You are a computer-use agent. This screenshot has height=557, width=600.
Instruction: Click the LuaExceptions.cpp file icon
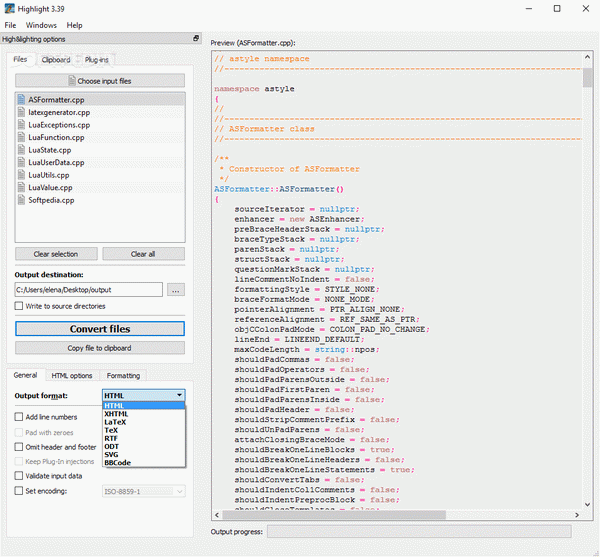pos(21,125)
